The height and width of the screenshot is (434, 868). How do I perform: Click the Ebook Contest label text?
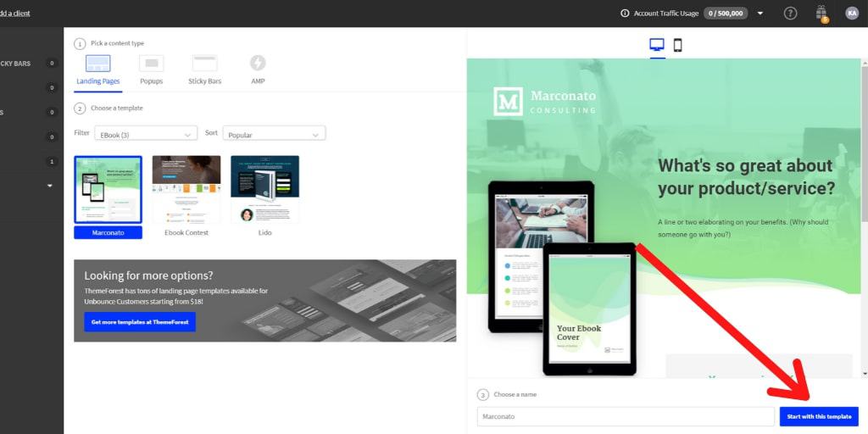(x=186, y=232)
